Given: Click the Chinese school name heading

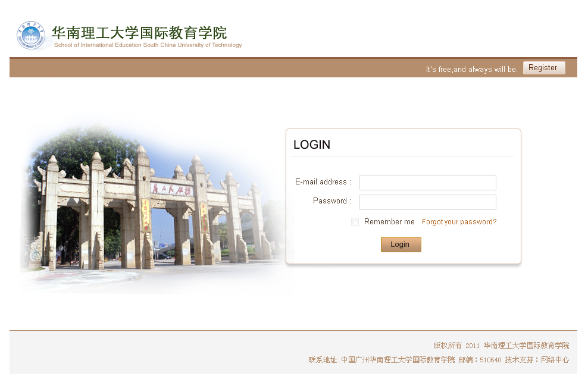Looking at the screenshot, I should (139, 33).
